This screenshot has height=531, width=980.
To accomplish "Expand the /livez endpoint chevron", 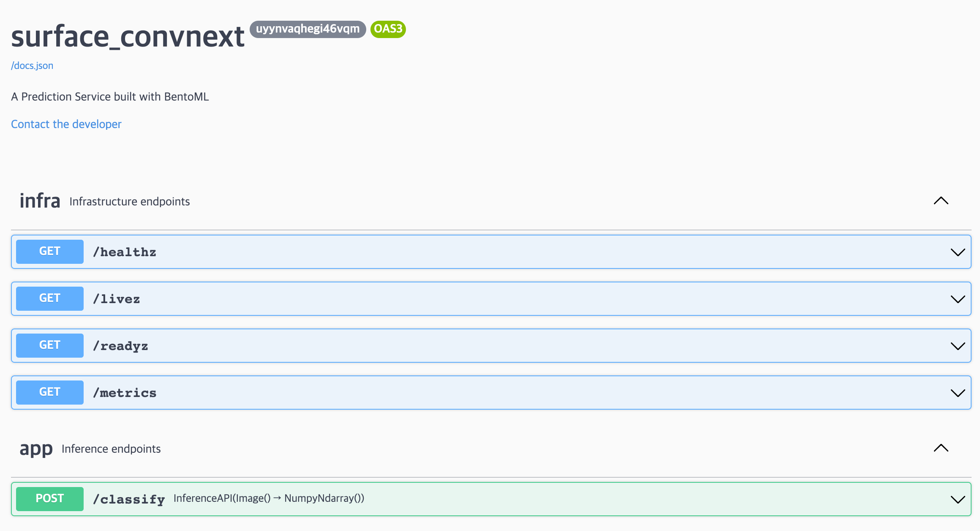I will 957,299.
